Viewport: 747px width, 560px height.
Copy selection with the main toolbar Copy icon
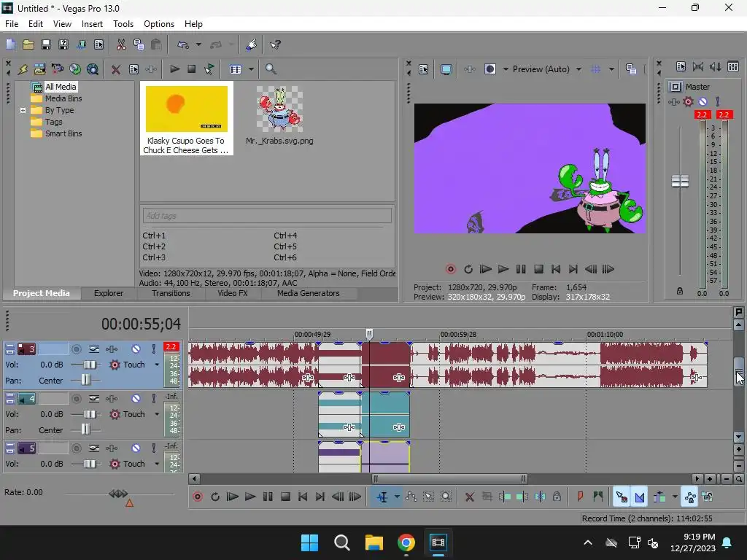pyautogui.click(x=139, y=44)
